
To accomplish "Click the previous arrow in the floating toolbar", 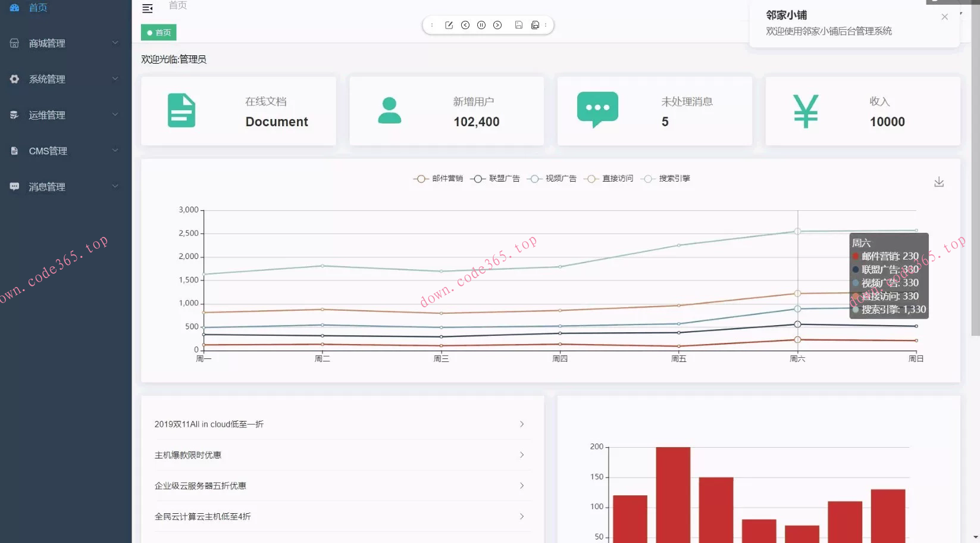I will 465,25.
